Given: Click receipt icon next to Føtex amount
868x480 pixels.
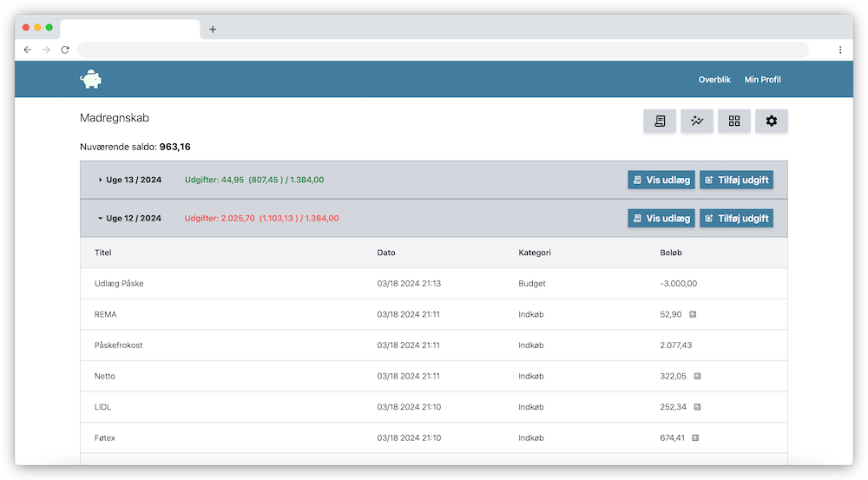Looking at the screenshot, I should click(695, 438).
